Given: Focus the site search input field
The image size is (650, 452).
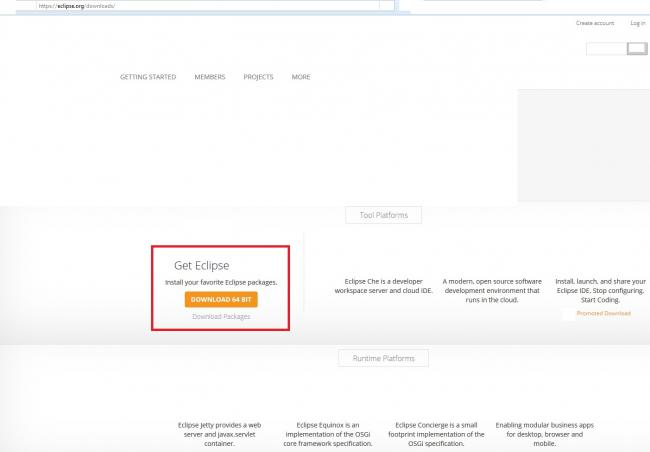Looking at the screenshot, I should (606, 49).
